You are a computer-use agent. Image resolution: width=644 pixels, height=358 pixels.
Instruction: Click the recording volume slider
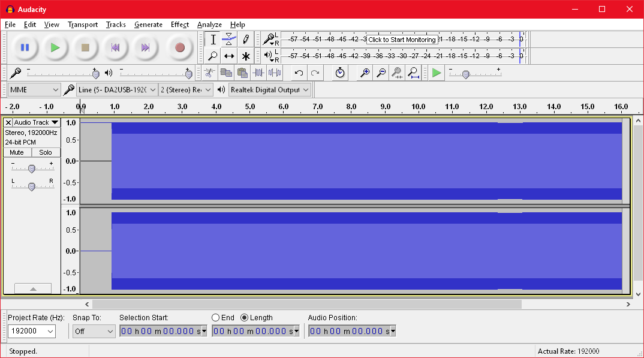tap(62, 73)
